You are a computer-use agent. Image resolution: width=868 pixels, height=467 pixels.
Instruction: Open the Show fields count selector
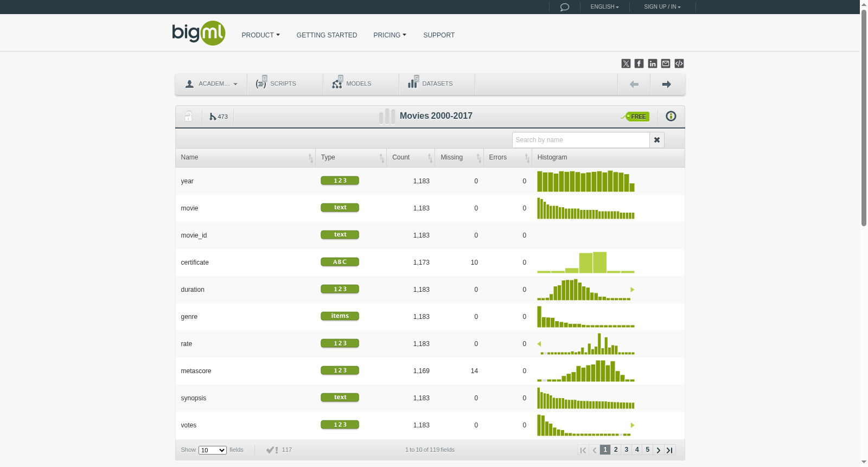point(213,450)
